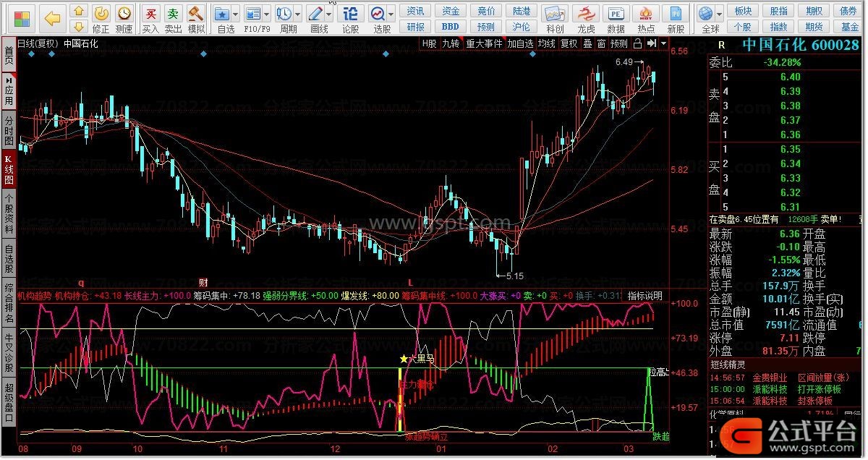Screen dimensions: 868x460
Task: Click the red 买入 buy icon
Action: pyautogui.click(x=150, y=19)
